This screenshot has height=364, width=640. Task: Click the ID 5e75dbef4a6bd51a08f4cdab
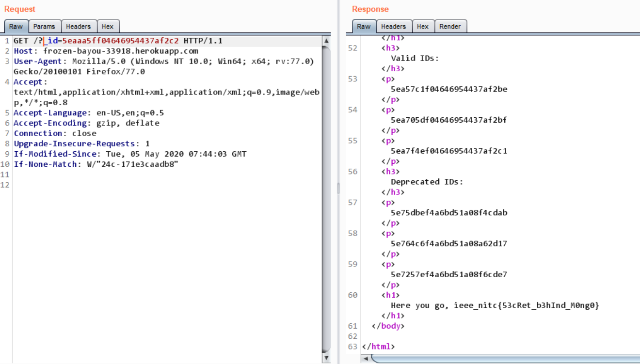449,213
